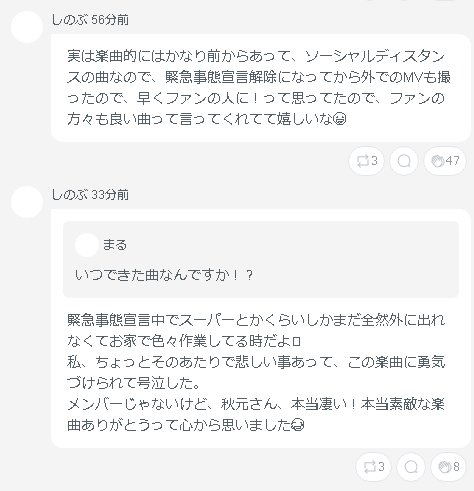Screen dimensions: 474x491
Task: Open the quoted question いつできた曲なんですか
Action: click(164, 275)
